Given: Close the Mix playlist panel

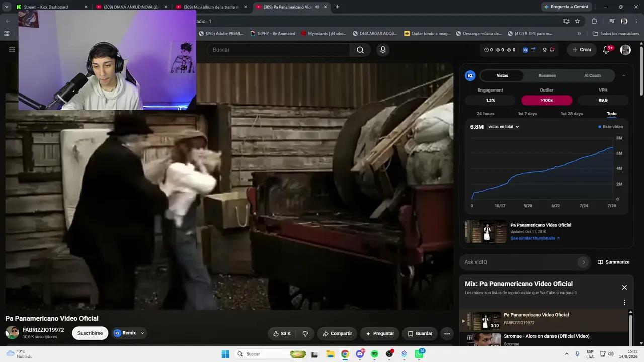Looking at the screenshot, I should [x=624, y=287].
